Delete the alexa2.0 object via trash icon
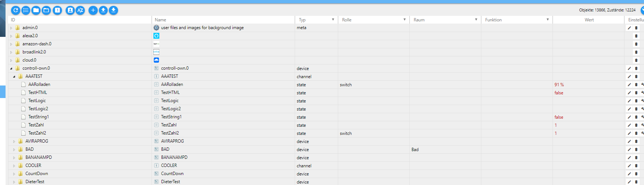644x185 pixels. [636, 36]
